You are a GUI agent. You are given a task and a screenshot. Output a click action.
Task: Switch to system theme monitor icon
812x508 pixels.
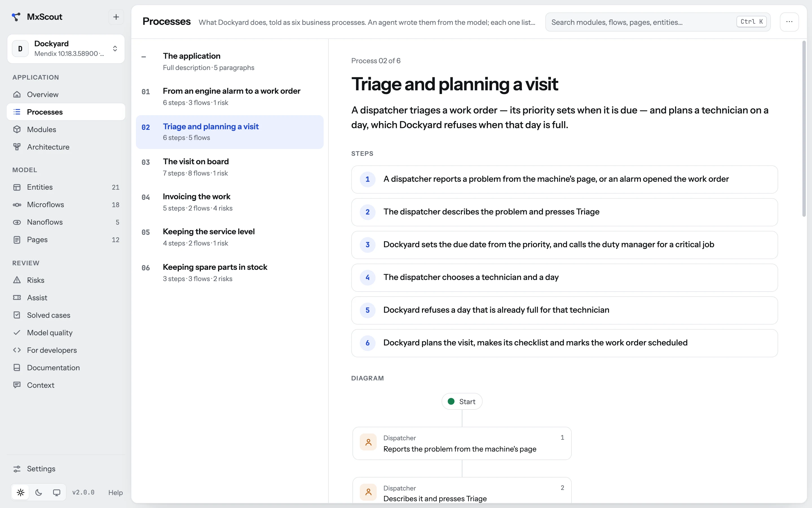click(57, 492)
